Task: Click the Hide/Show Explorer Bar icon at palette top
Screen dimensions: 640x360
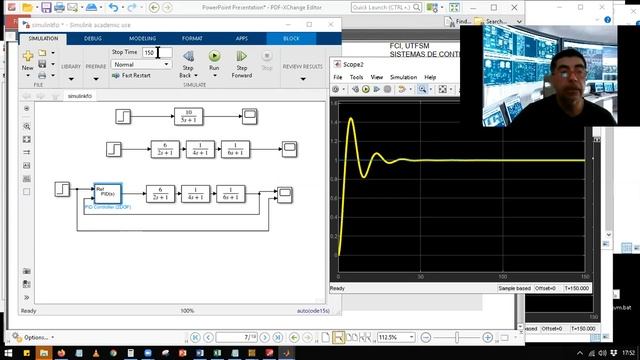Action: (27, 109)
